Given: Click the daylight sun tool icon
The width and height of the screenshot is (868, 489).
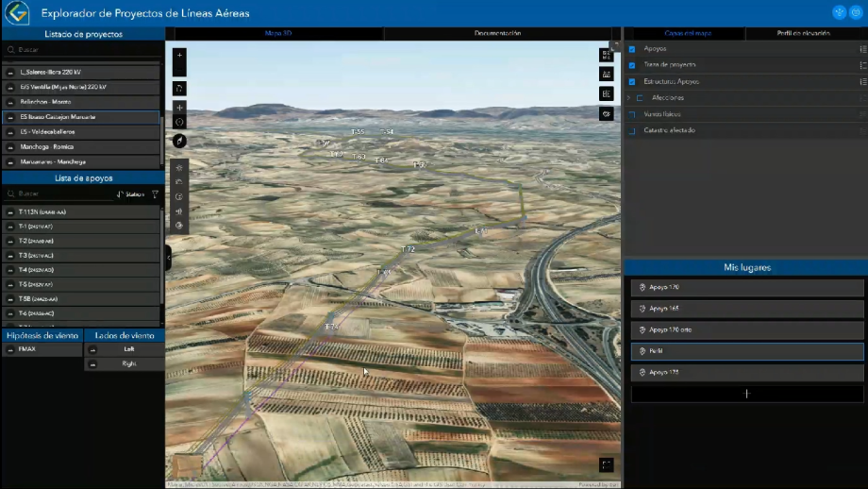Looking at the screenshot, I should (179, 167).
